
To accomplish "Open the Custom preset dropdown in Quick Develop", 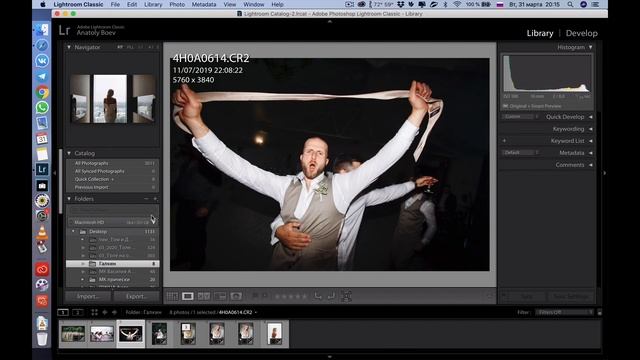I will [520, 117].
